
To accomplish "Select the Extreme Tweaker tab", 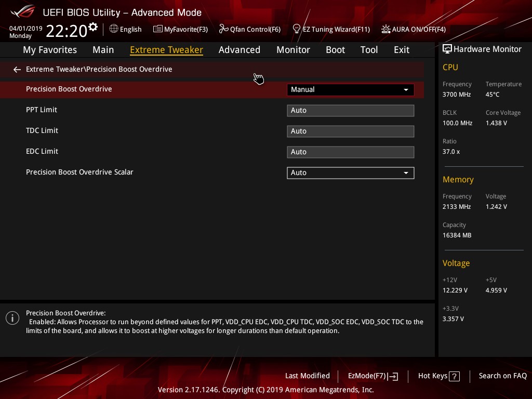I will tap(166, 50).
